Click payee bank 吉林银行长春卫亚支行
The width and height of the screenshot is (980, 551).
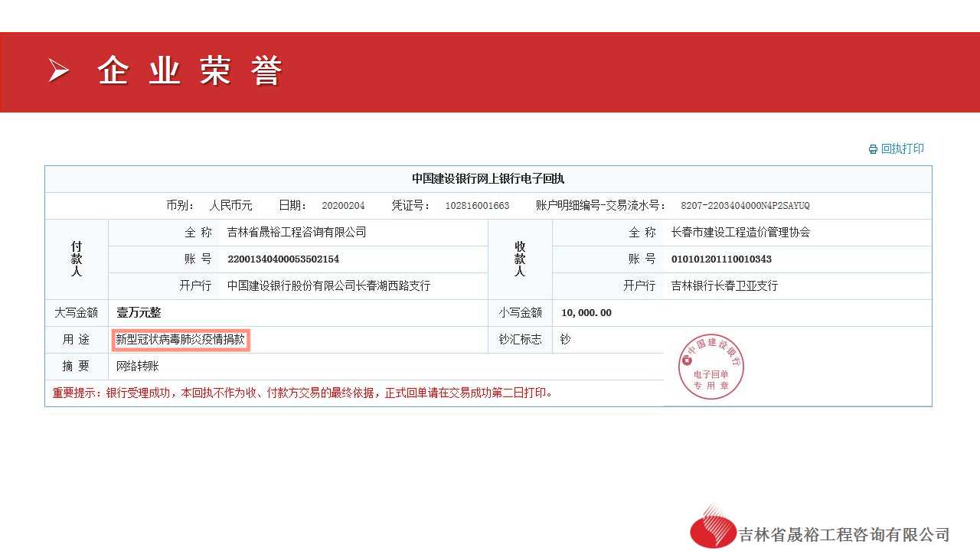[724, 286]
